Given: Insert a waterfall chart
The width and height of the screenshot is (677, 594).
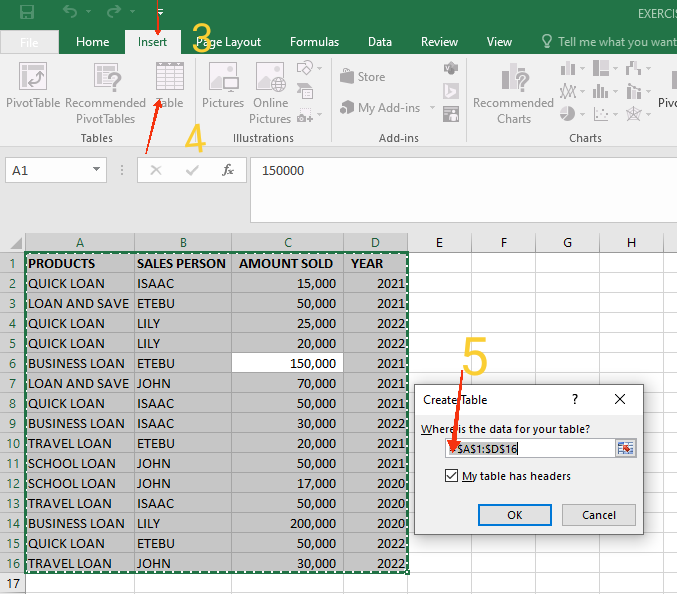Looking at the screenshot, I should [633, 68].
